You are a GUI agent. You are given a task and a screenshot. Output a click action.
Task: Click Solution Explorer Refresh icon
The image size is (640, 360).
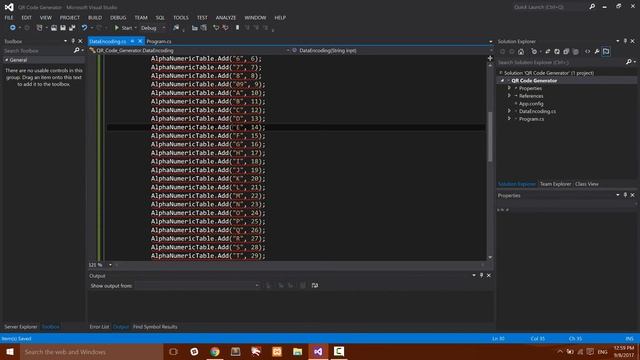tap(557, 51)
